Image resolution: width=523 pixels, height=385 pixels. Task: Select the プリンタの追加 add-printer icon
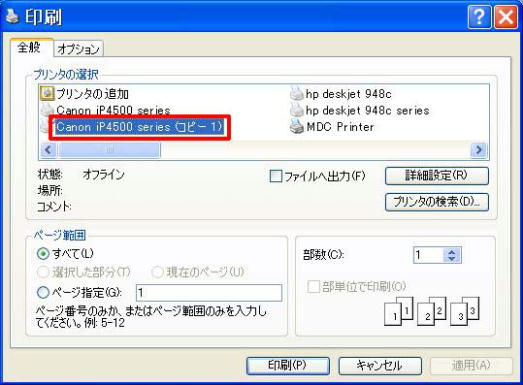[47, 93]
